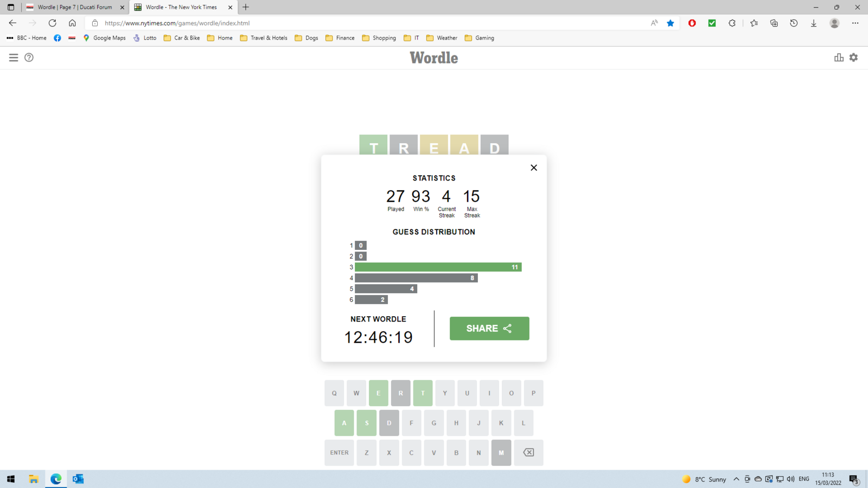Go to the browser home page
The width and height of the screenshot is (868, 488).
(72, 23)
